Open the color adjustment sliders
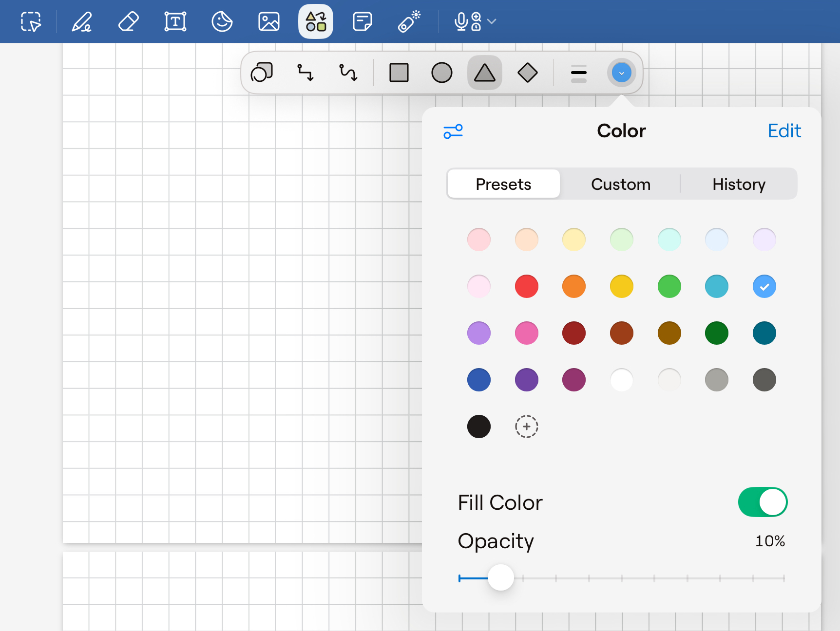This screenshot has width=840, height=631. [453, 131]
